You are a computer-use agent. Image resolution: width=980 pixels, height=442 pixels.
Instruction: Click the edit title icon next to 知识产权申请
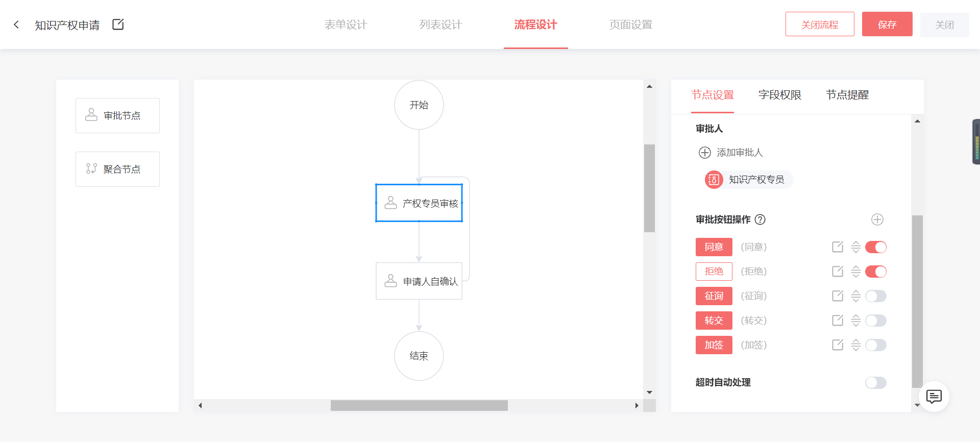(118, 24)
